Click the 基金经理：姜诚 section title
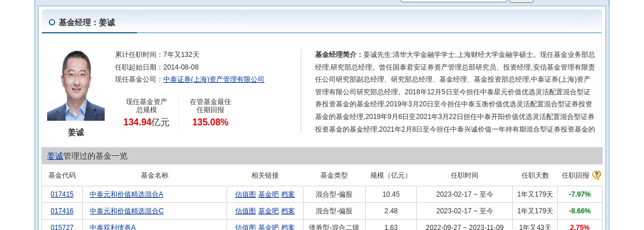Image resolution: width=644 pixels, height=230 pixels. click(87, 22)
